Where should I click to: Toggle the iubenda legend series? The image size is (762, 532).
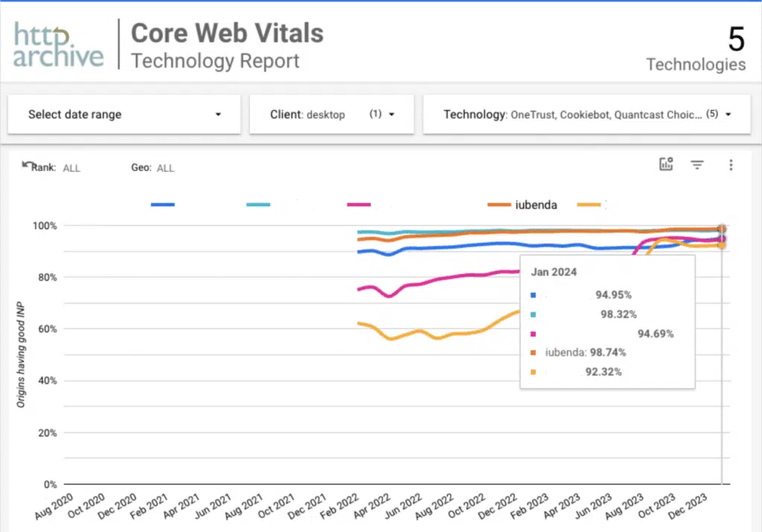[522, 205]
